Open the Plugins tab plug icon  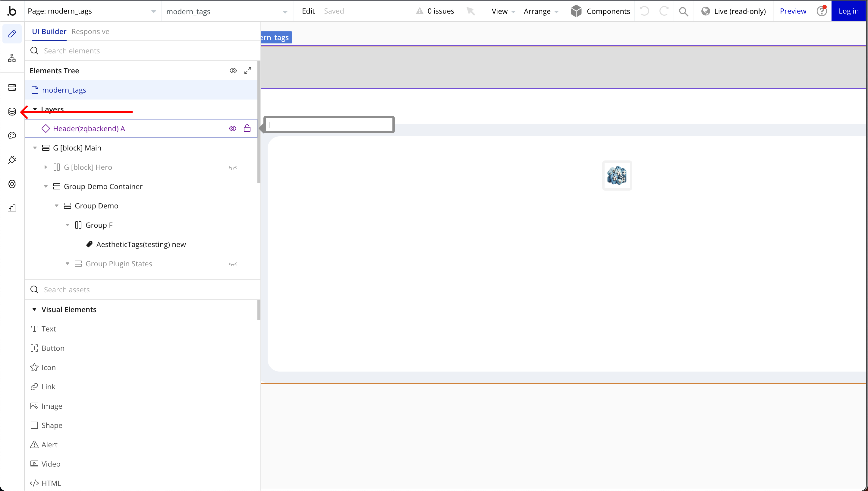click(12, 160)
